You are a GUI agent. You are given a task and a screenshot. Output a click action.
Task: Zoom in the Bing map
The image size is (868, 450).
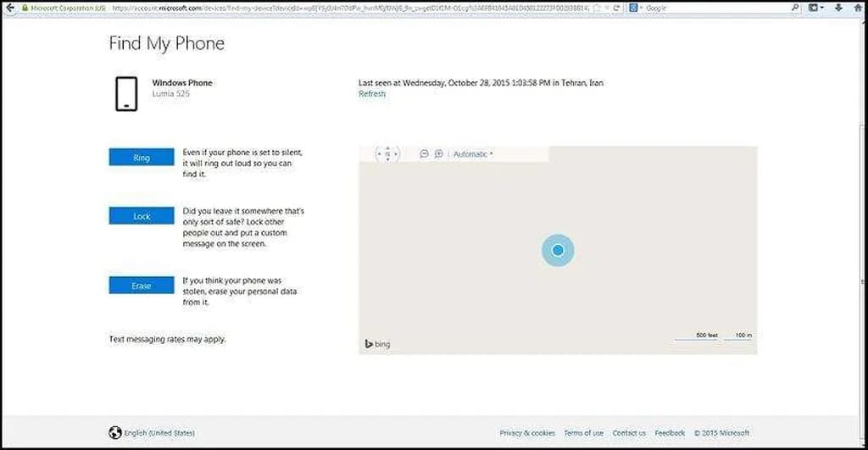point(438,154)
